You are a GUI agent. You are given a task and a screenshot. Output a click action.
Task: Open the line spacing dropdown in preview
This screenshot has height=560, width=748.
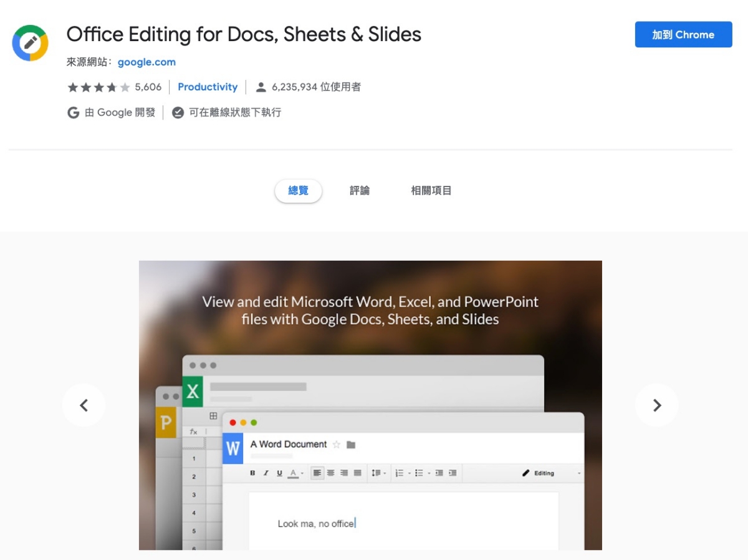click(378, 473)
